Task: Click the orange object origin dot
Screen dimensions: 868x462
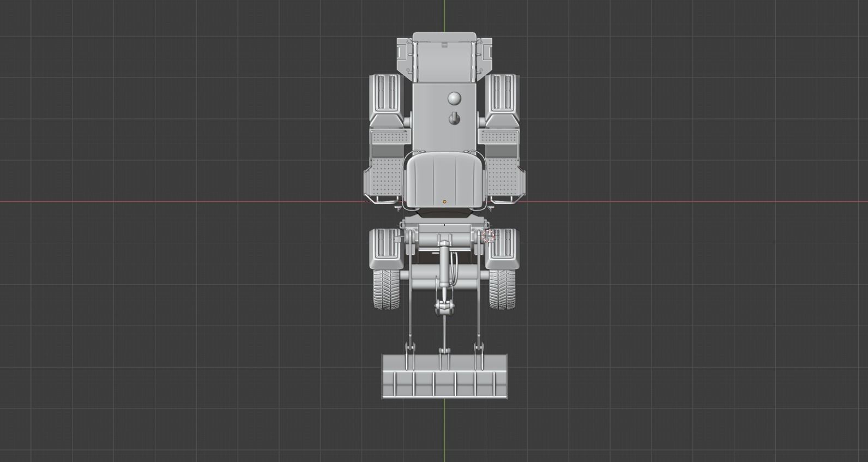Action: (444, 202)
